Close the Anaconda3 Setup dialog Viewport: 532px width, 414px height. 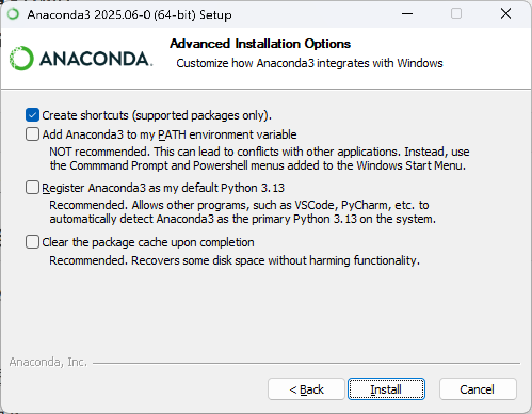point(505,14)
